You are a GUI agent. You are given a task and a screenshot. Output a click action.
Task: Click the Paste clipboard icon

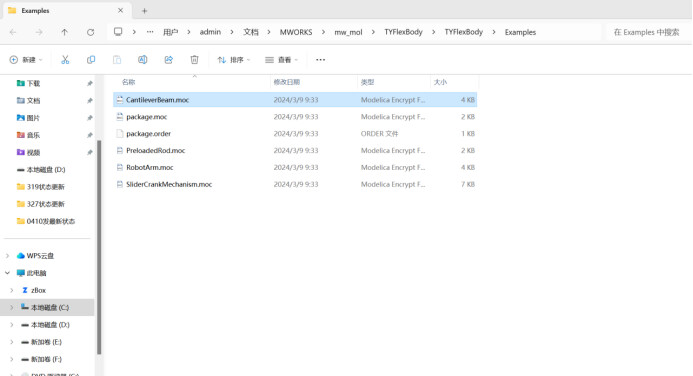click(117, 60)
